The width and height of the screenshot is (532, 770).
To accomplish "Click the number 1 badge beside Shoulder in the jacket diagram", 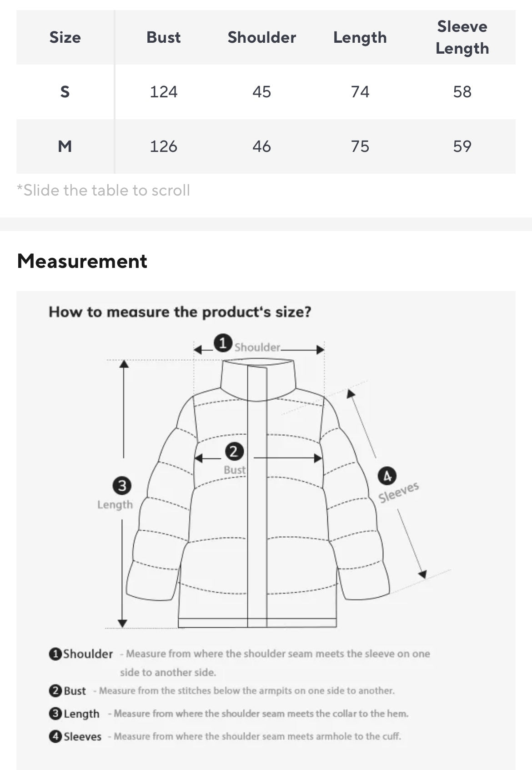I will pos(223,343).
